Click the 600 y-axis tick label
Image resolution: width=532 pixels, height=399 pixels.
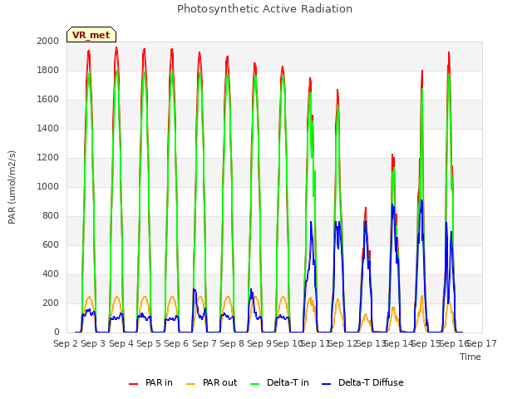pos(51,245)
